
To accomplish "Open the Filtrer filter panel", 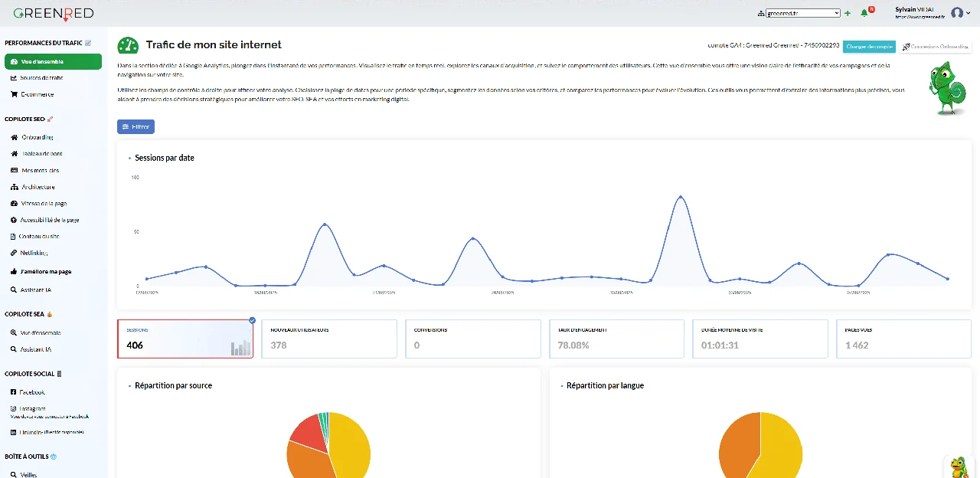I will [136, 126].
